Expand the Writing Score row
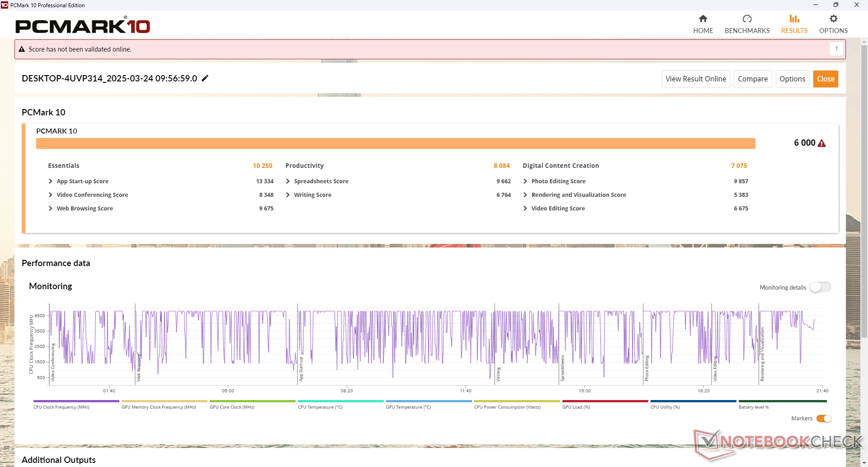The image size is (868, 467). 288,195
